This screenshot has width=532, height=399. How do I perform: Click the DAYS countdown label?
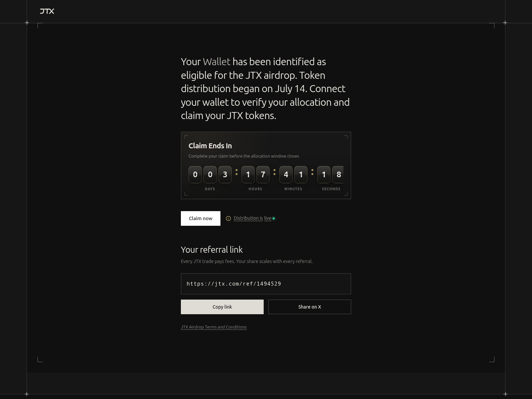coord(210,189)
